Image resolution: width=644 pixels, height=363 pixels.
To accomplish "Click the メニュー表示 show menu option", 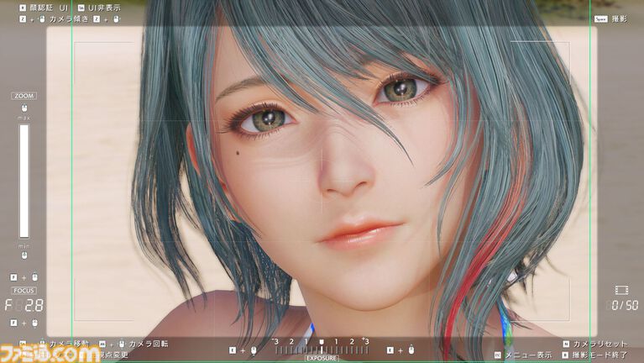I will (528, 355).
